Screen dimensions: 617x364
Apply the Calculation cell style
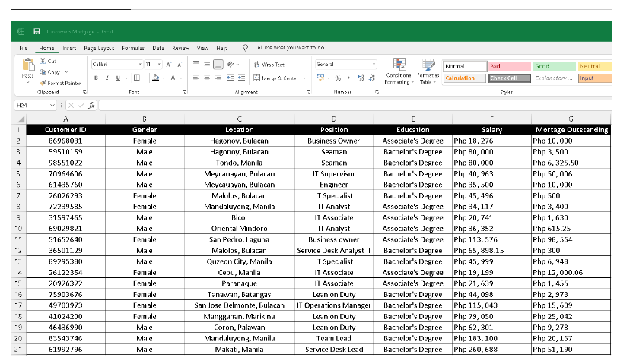(464, 78)
